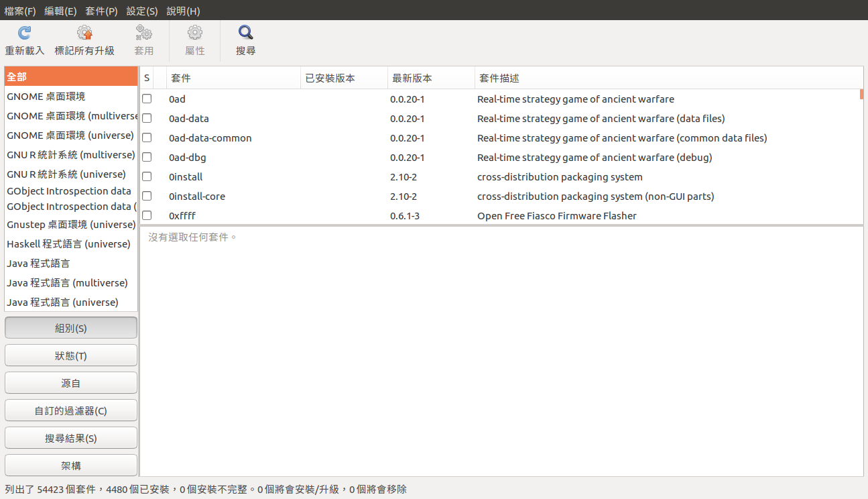This screenshot has height=499, width=868.
Task: Click the 自訂的過濾器(C) button
Action: pos(71,411)
